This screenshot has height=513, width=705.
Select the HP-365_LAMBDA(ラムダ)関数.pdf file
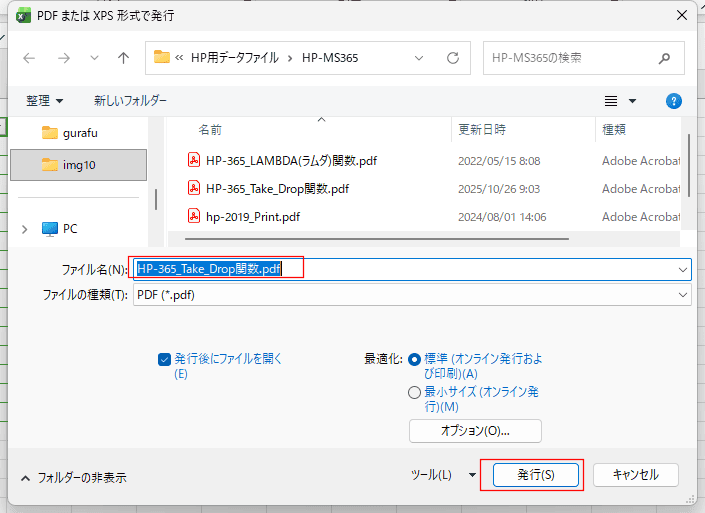tap(290, 160)
